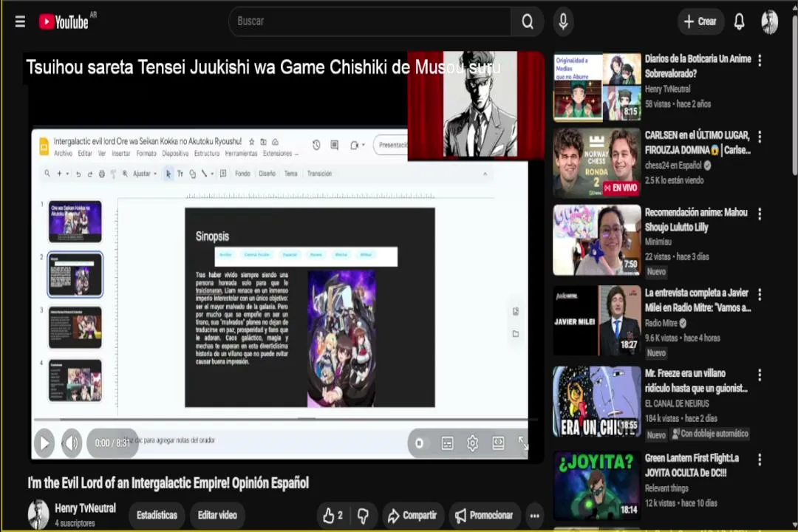Viewport: 798px width, 532px height.
Task: Open options for Diarios de la Boticaria video
Action: pos(760,61)
